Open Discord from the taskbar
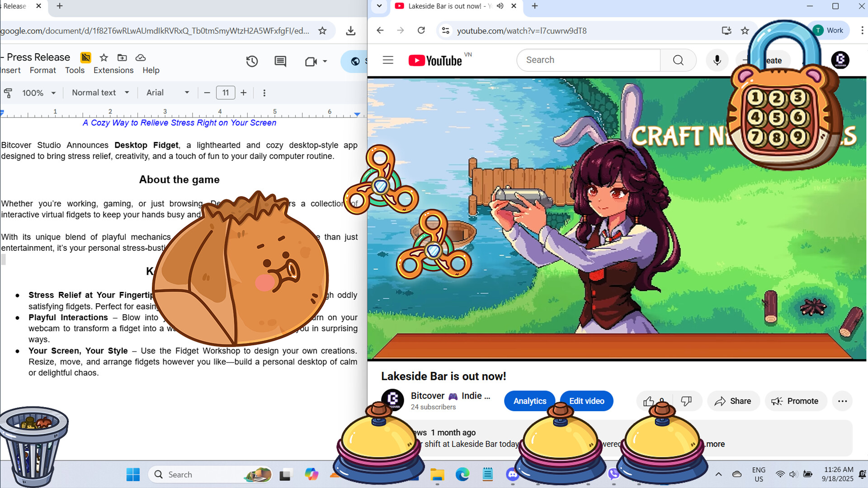This screenshot has height=488, width=868. click(x=513, y=474)
